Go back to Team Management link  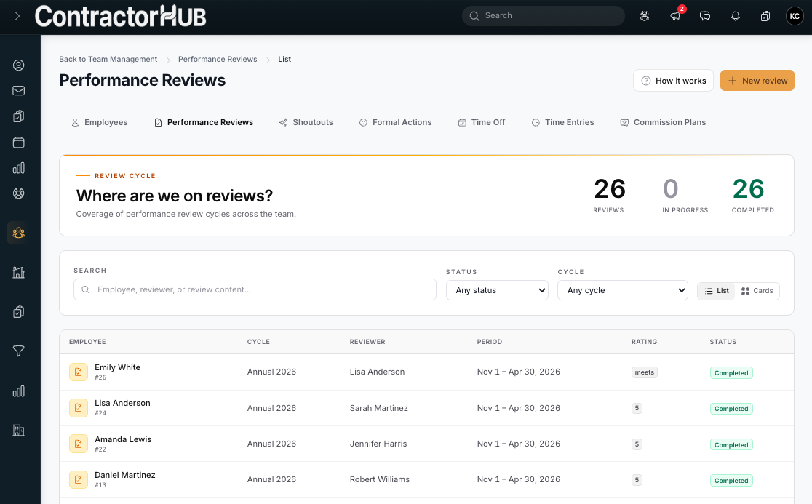click(108, 59)
